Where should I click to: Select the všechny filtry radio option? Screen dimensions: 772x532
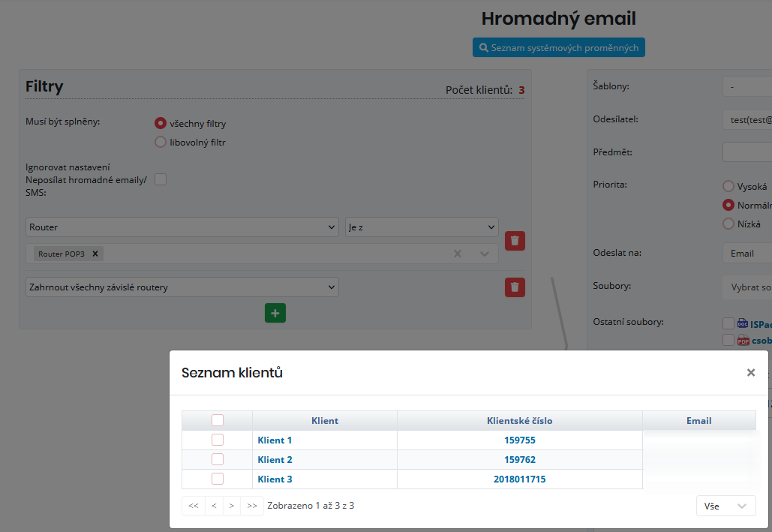tap(161, 123)
